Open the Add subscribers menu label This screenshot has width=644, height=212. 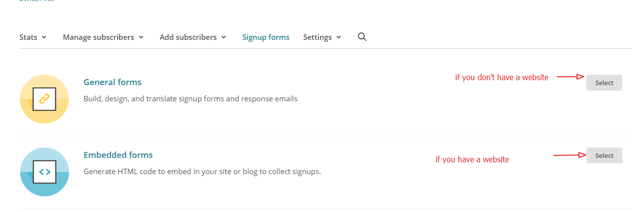tap(188, 37)
